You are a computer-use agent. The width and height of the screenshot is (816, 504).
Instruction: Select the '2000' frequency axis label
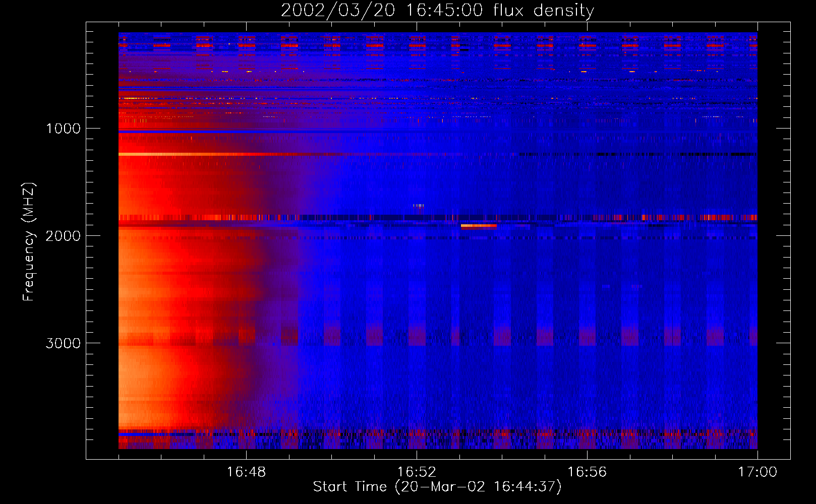coord(63,236)
